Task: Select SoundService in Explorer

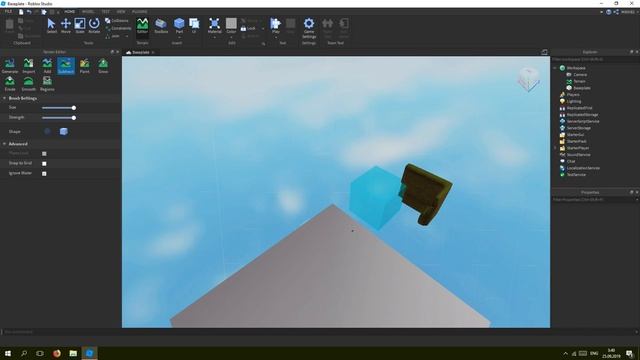Action: [x=578, y=155]
